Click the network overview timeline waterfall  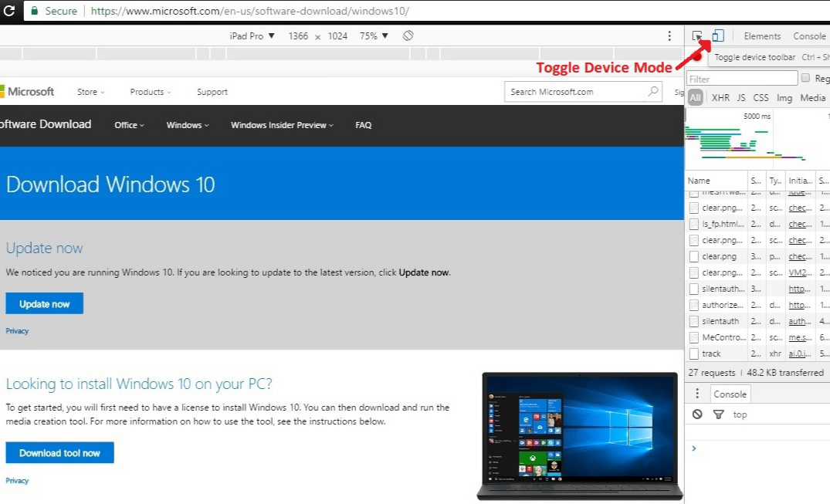[x=757, y=141]
